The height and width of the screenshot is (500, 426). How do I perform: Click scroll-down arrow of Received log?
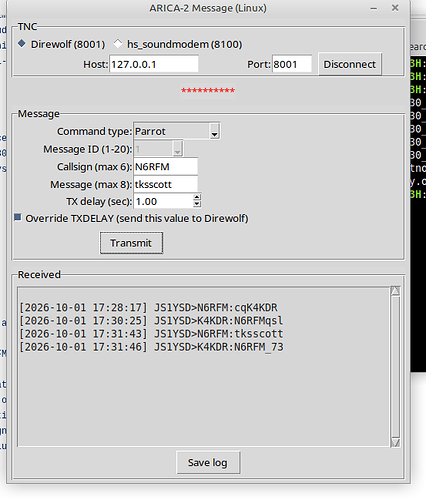pyautogui.click(x=395, y=442)
